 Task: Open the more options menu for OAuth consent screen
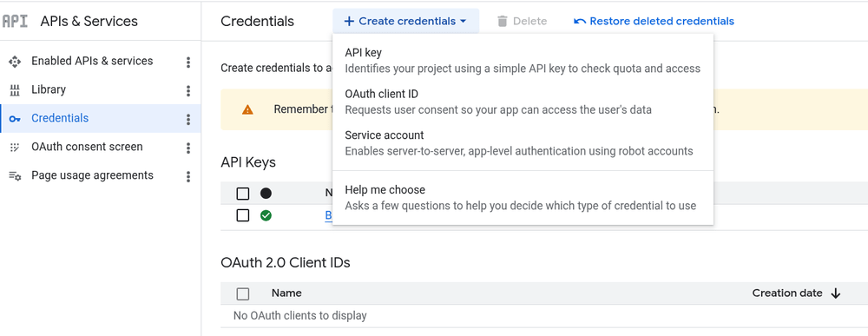(x=188, y=148)
